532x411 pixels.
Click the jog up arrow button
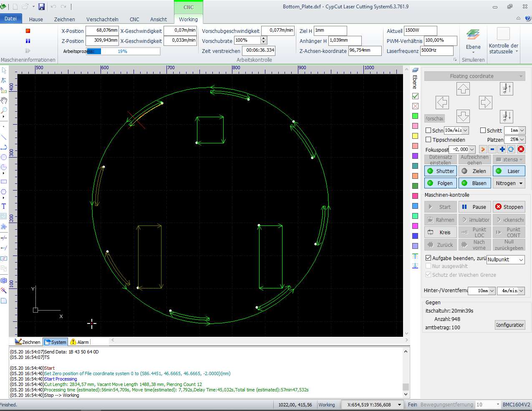coord(463,89)
